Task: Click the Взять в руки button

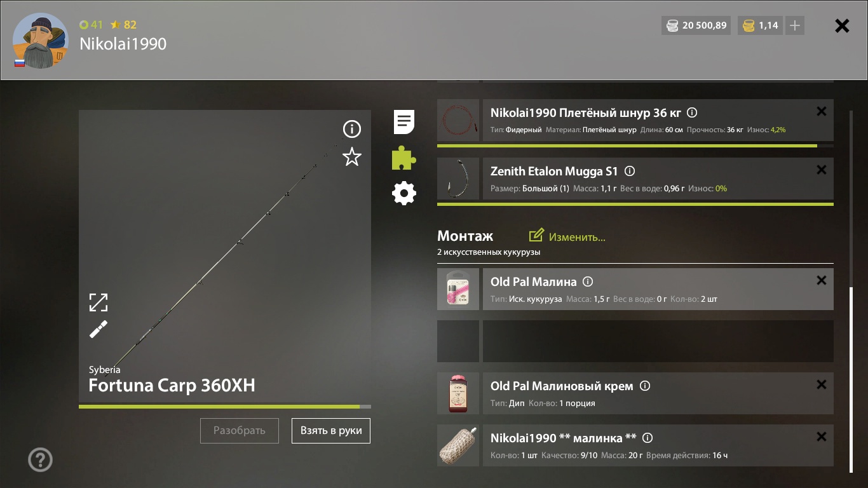Action: click(331, 431)
